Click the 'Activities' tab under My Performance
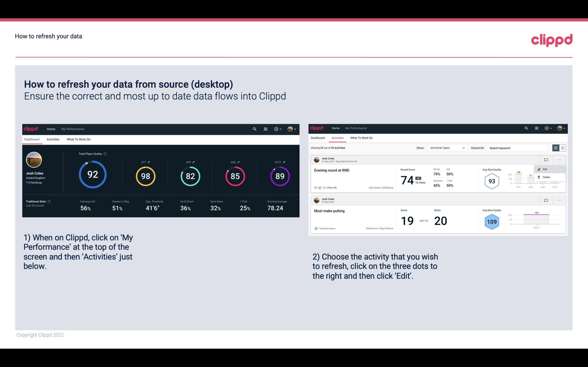 click(x=53, y=139)
